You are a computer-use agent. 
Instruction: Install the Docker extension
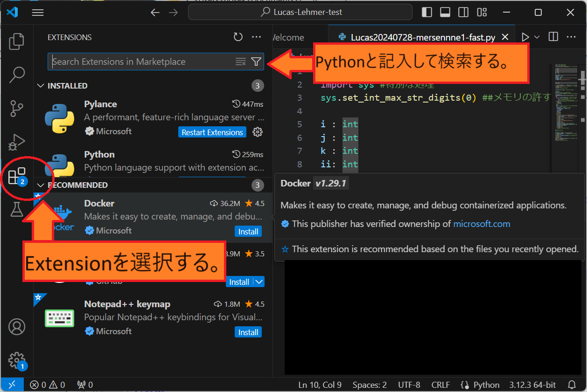(x=248, y=232)
